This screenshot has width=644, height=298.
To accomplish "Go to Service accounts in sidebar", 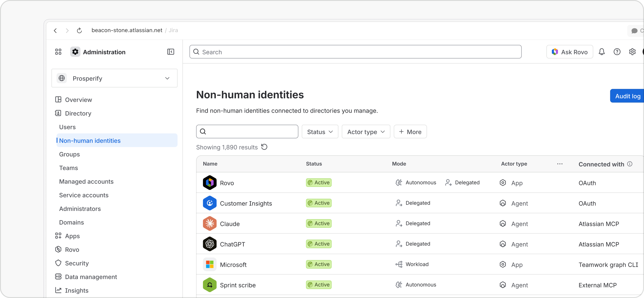I will click(84, 195).
